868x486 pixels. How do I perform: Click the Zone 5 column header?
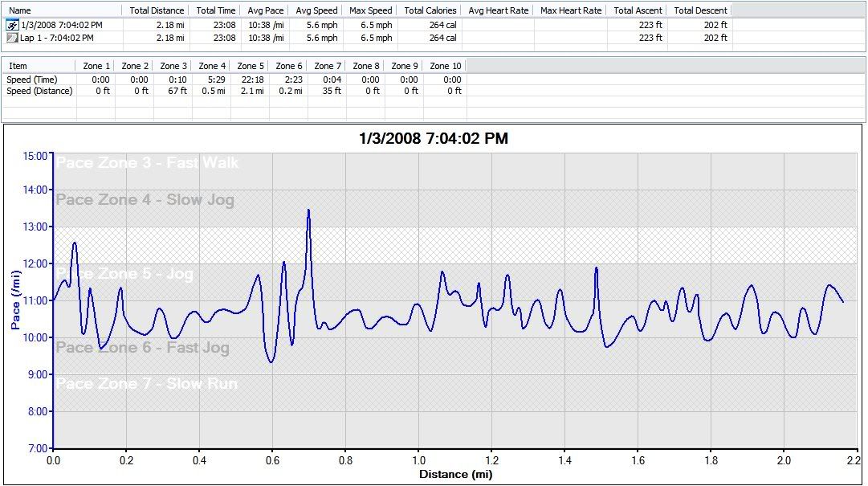(x=251, y=66)
